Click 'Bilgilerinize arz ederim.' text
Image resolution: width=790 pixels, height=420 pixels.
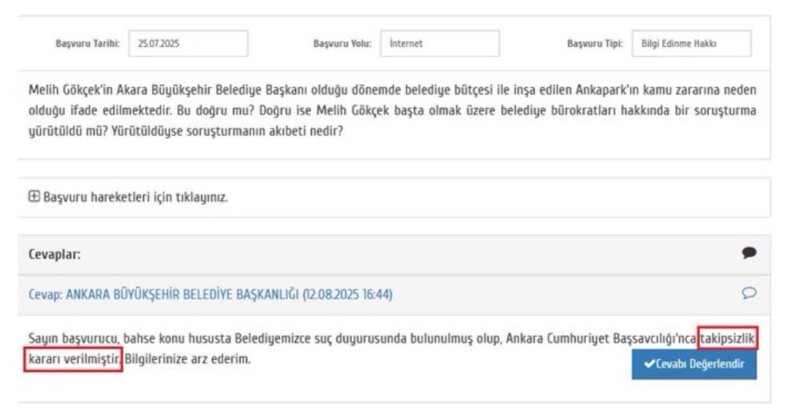(x=187, y=360)
